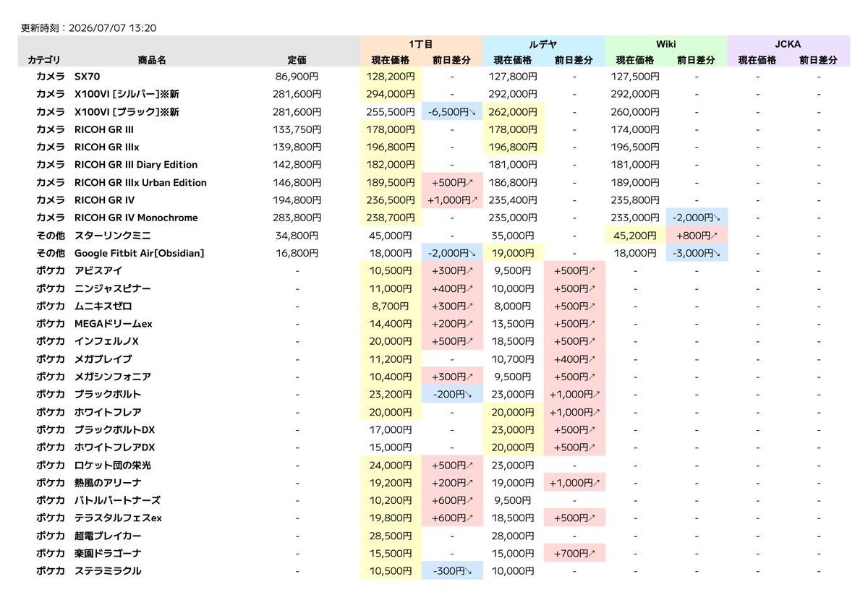Click RICOH GR IV Monochrome name
The image size is (868, 613).
[136, 218]
